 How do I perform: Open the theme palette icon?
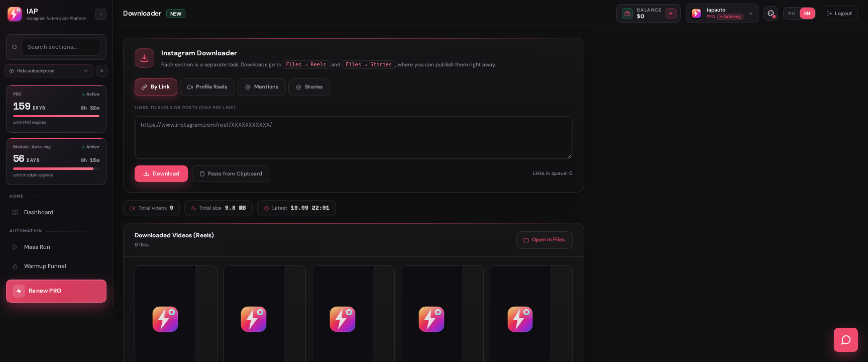click(x=771, y=14)
